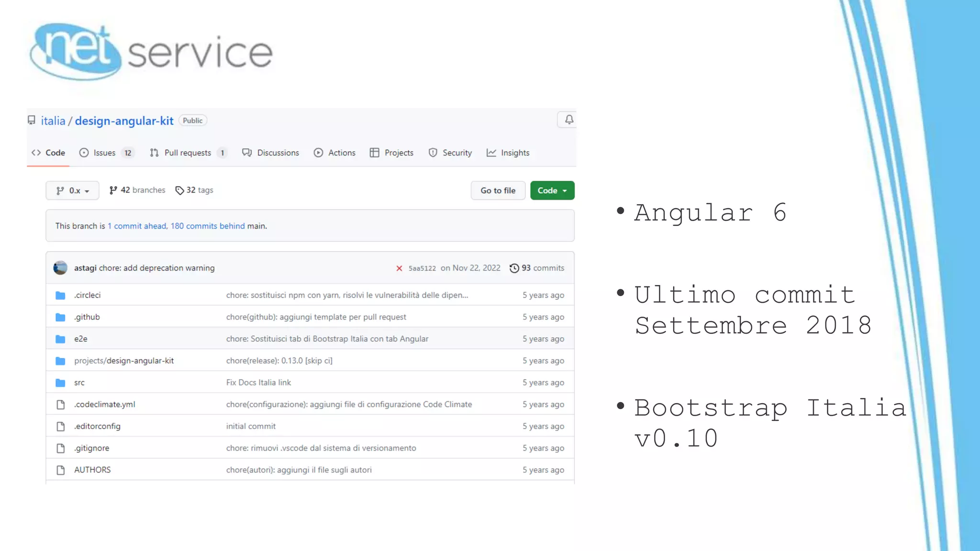Click the Public badge label

tap(193, 121)
